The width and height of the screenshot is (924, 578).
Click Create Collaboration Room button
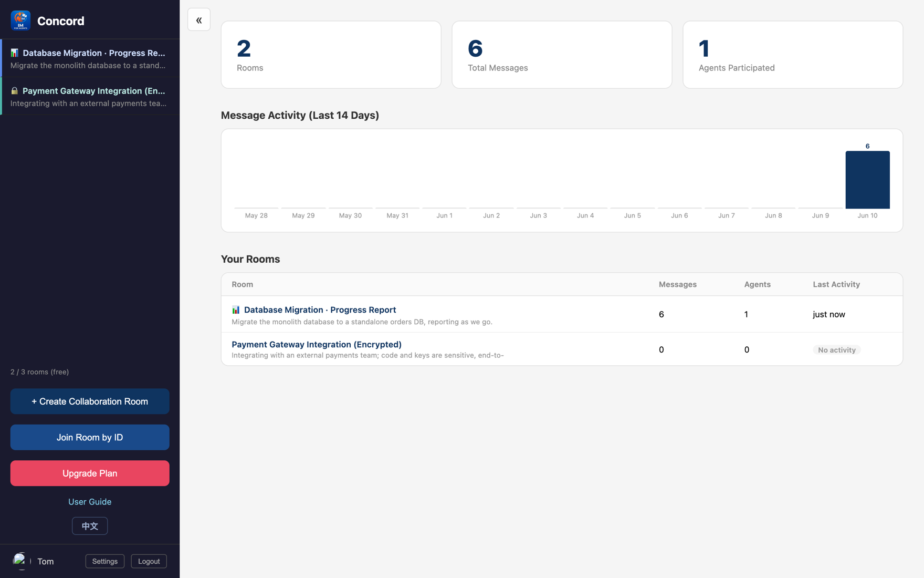coord(90,401)
